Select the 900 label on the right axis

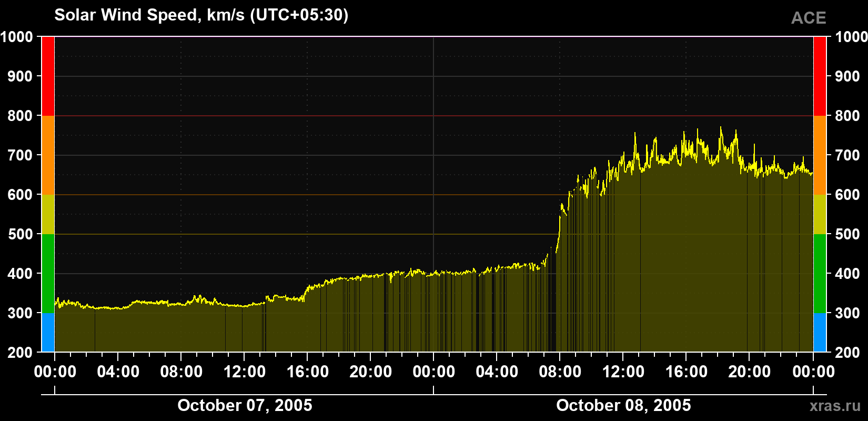(x=847, y=76)
